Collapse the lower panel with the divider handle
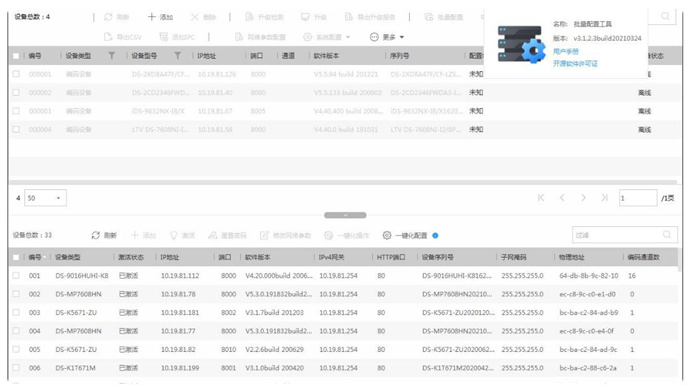The width and height of the screenshot is (690, 385). pos(345,215)
